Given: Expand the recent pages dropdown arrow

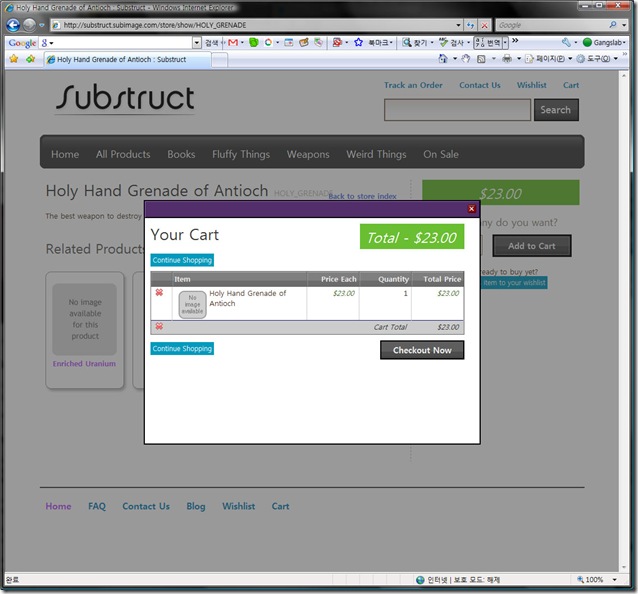Looking at the screenshot, I should tap(42, 25).
